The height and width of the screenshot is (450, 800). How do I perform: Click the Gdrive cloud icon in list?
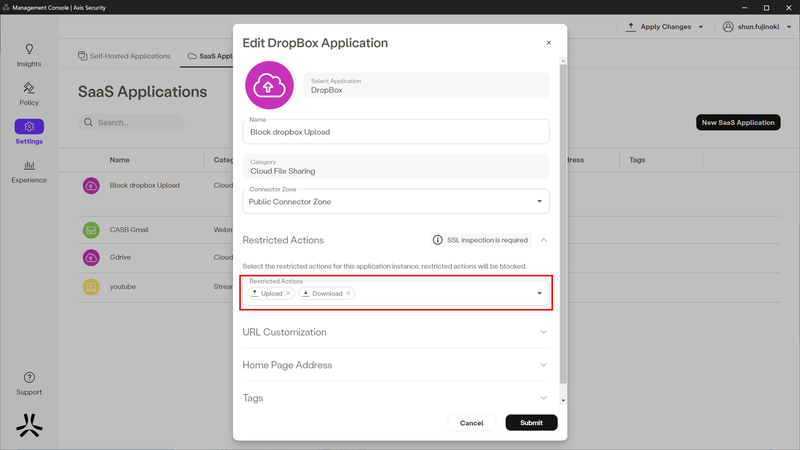pyautogui.click(x=91, y=258)
